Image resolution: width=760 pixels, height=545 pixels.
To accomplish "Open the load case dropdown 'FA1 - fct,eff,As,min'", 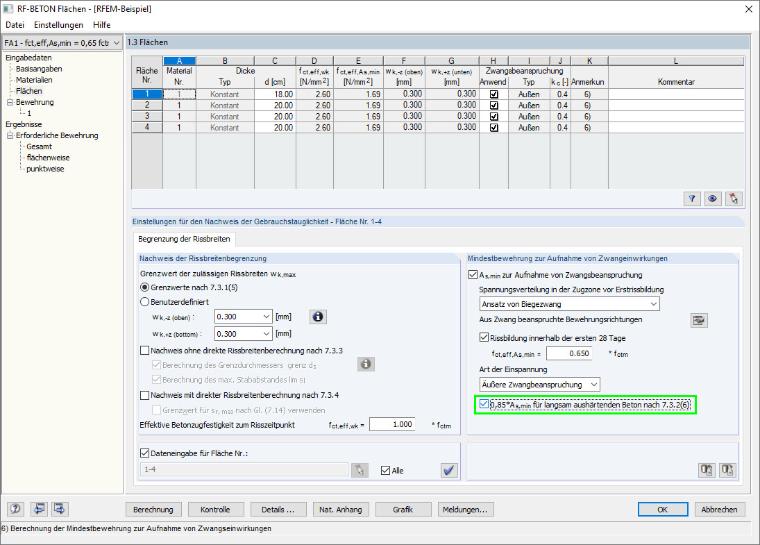I will (x=62, y=43).
